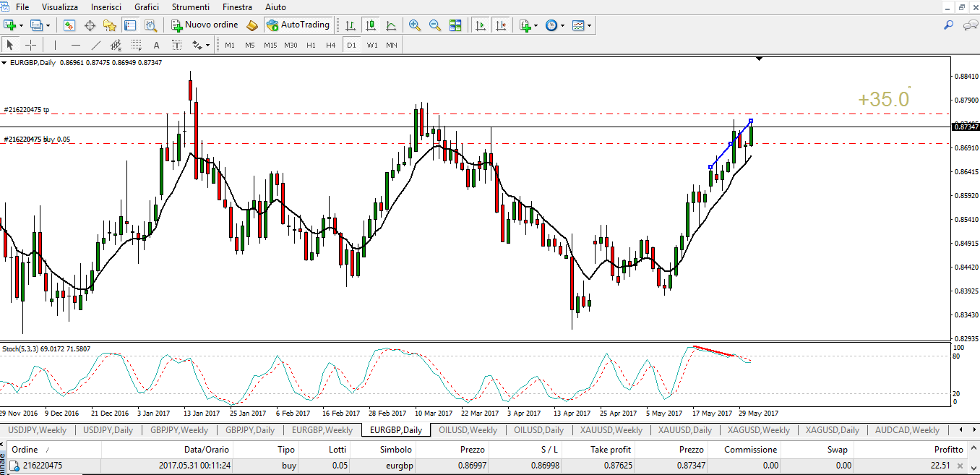Select the Fibonacci retracement tool
This screenshot has height=475, width=980.
click(x=136, y=45)
